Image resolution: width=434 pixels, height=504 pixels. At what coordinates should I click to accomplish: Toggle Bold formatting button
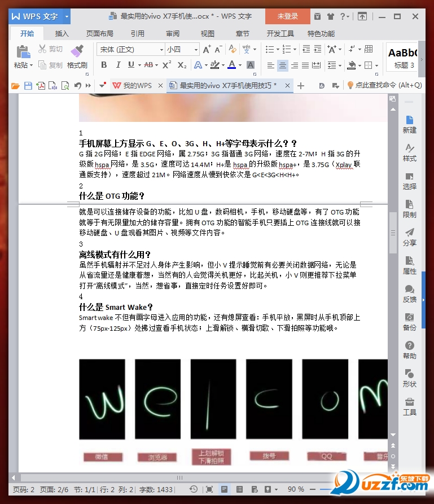(x=104, y=65)
